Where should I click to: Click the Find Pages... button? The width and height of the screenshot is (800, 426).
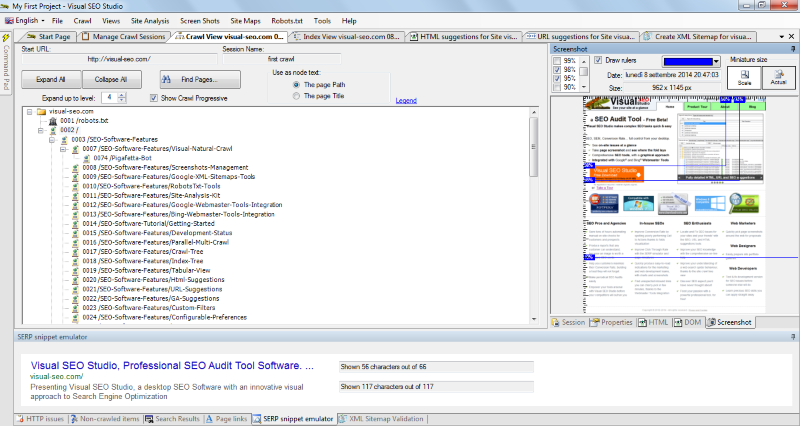pos(200,80)
